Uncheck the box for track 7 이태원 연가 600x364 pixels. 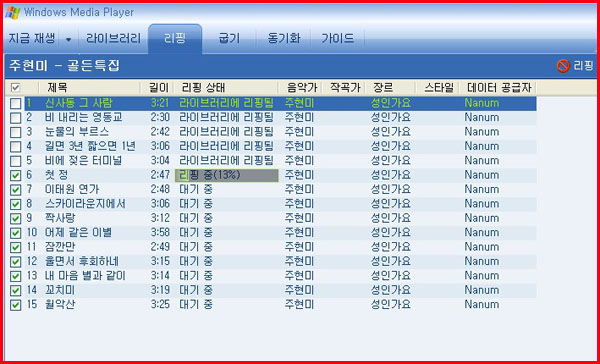15,189
